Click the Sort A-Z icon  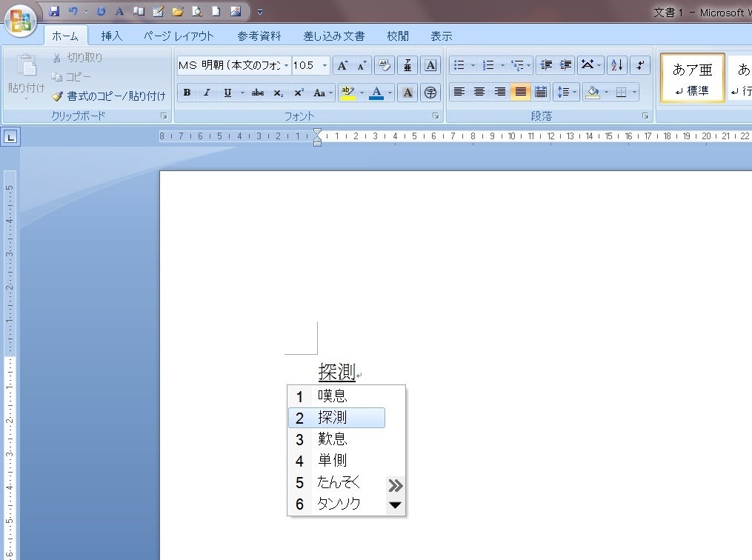coord(616,65)
